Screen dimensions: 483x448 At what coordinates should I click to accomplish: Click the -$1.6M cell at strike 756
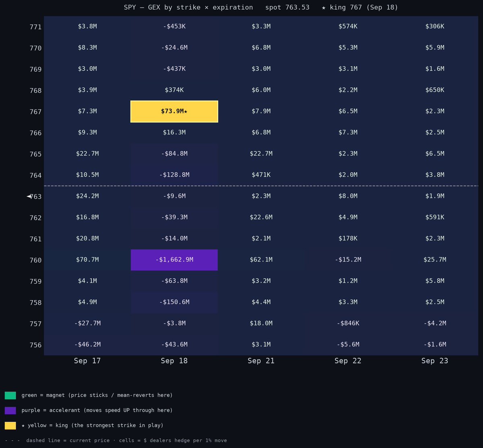435,345
